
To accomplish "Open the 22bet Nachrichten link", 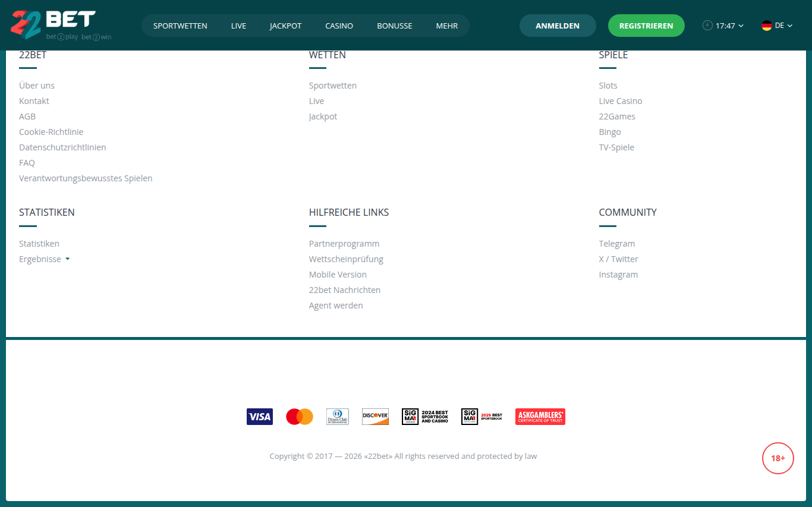I will pos(345,290).
